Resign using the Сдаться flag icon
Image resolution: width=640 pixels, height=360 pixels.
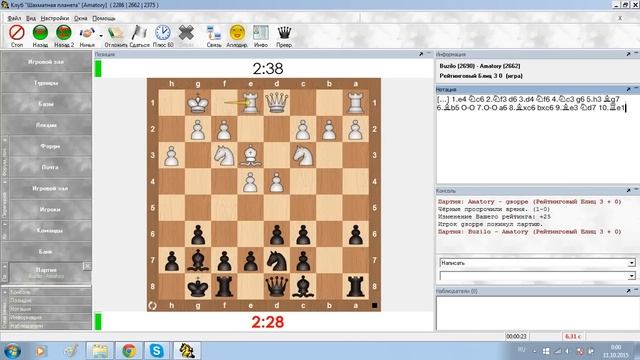point(139,33)
